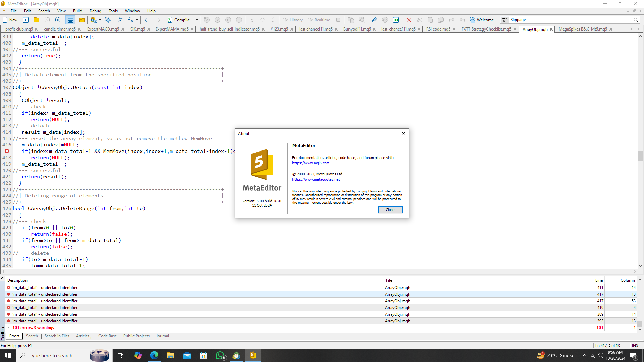Expand the Compile dropdown arrow
The width and height of the screenshot is (644, 362).
point(197,20)
